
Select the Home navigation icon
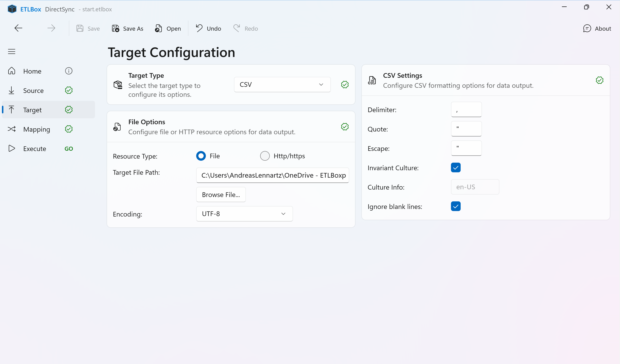pyautogui.click(x=11, y=71)
